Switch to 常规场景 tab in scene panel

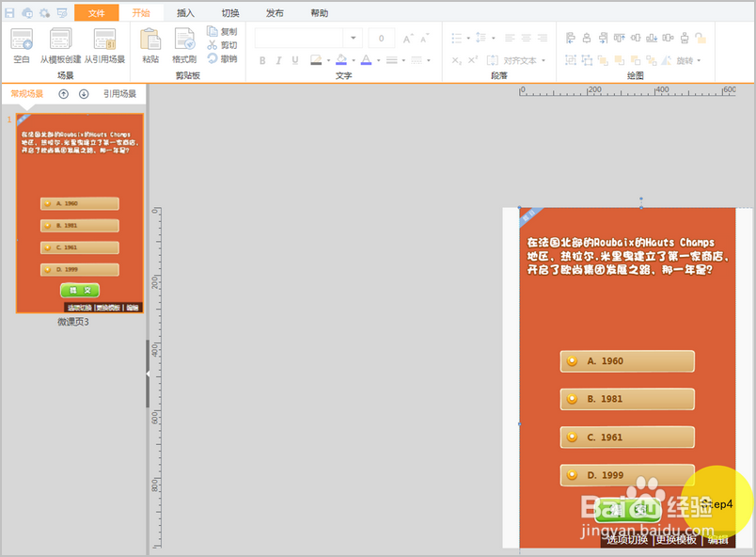point(27,94)
